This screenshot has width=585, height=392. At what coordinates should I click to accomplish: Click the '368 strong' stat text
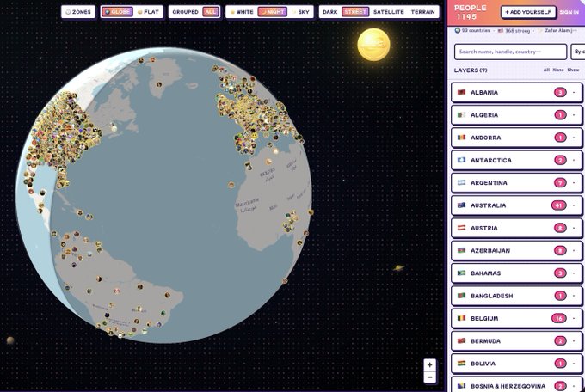click(518, 31)
